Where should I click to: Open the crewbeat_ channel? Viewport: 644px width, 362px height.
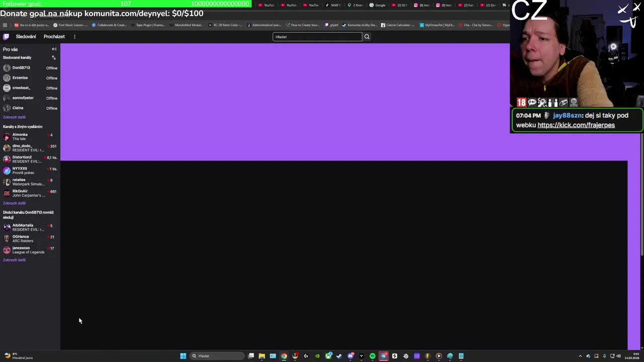pos(30,88)
